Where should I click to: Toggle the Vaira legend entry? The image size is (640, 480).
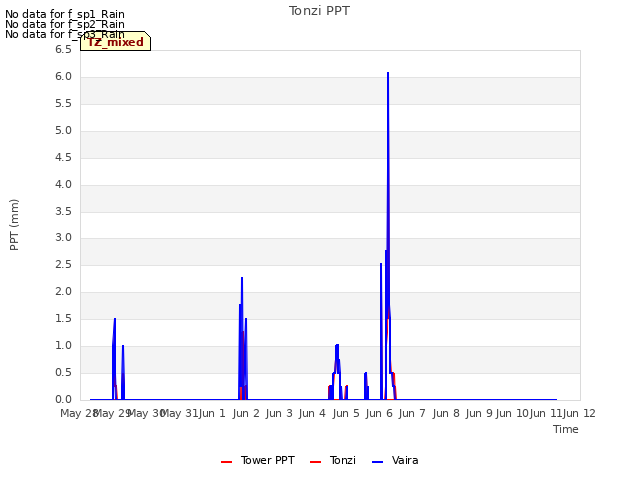(x=395, y=460)
